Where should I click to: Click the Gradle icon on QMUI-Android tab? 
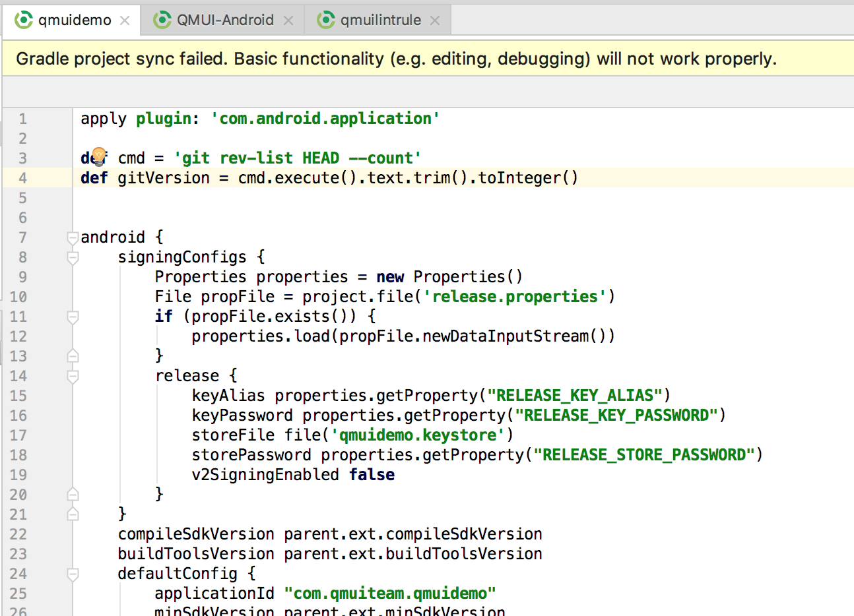162,20
